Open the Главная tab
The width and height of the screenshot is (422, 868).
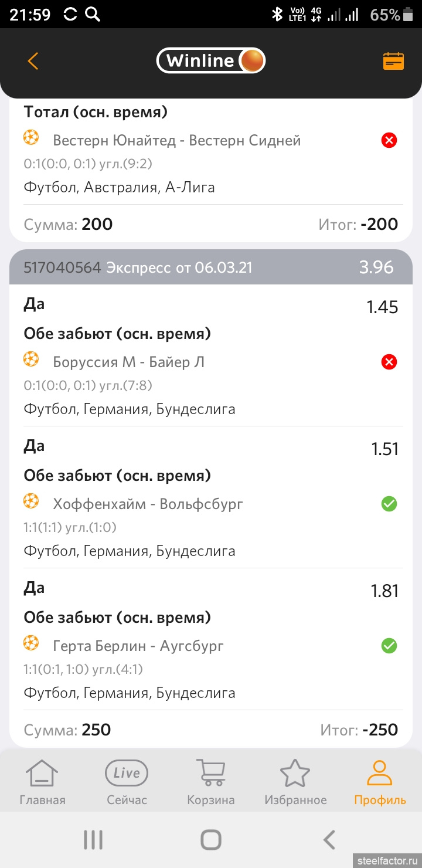point(42,782)
